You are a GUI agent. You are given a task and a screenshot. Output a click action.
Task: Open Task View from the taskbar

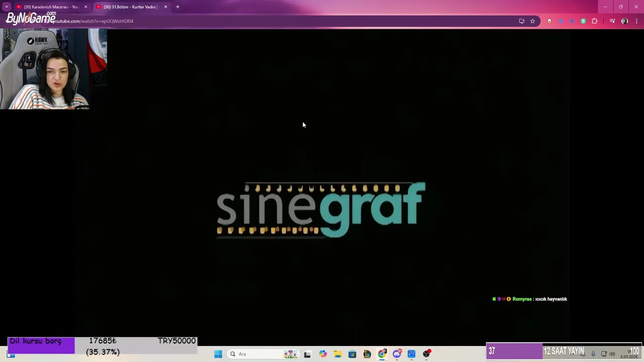click(307, 354)
